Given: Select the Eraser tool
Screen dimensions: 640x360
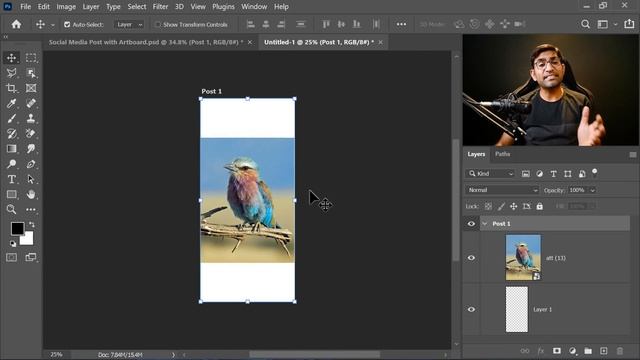Looking at the screenshot, I should pos(31,133).
